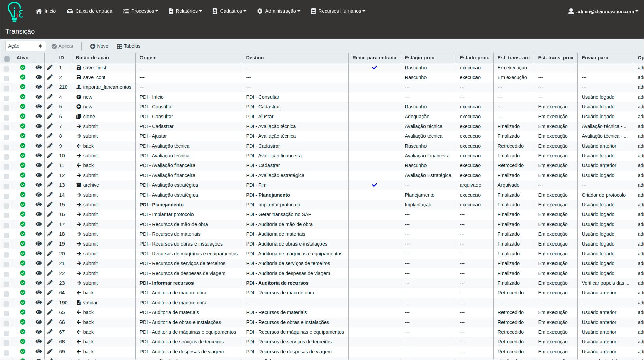The image size is (644, 360).
Task: Edit the validar row ID 190
Action: pyautogui.click(x=50, y=303)
